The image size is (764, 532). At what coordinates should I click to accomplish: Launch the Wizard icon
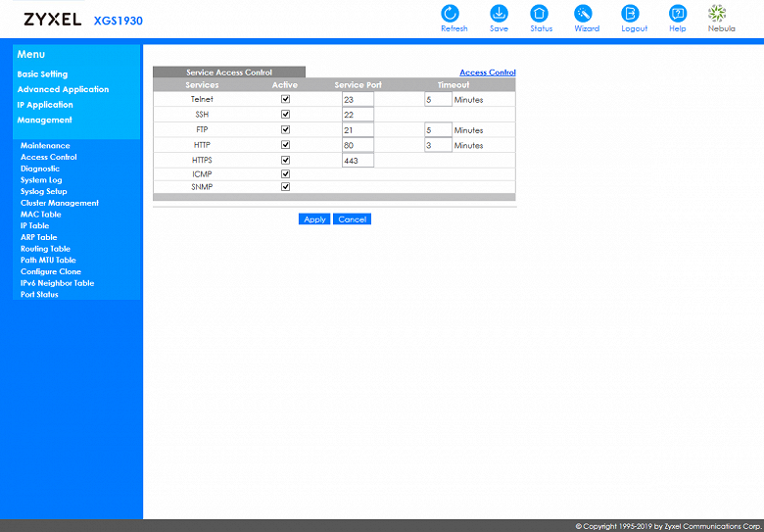point(583,13)
